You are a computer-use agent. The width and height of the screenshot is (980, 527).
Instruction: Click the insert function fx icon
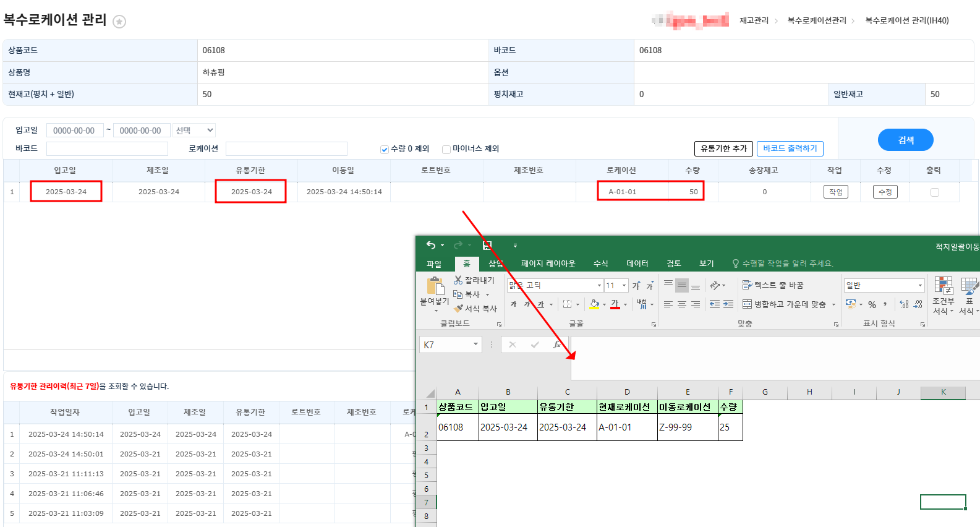click(556, 345)
